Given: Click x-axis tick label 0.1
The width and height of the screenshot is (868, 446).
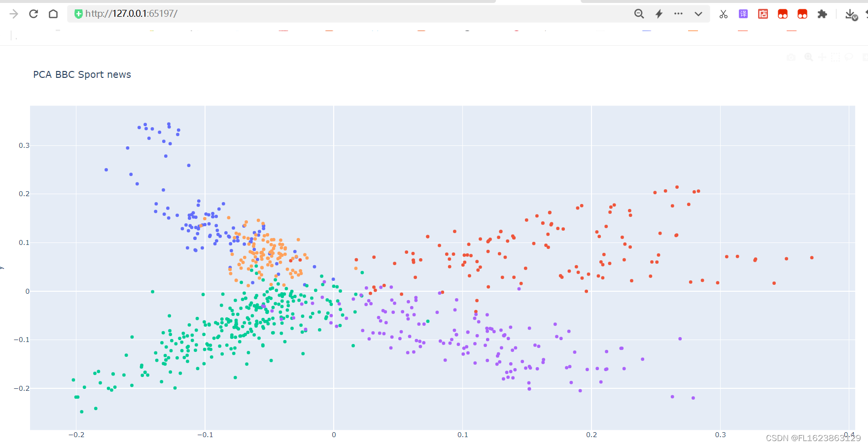Looking at the screenshot, I should coord(463,435).
